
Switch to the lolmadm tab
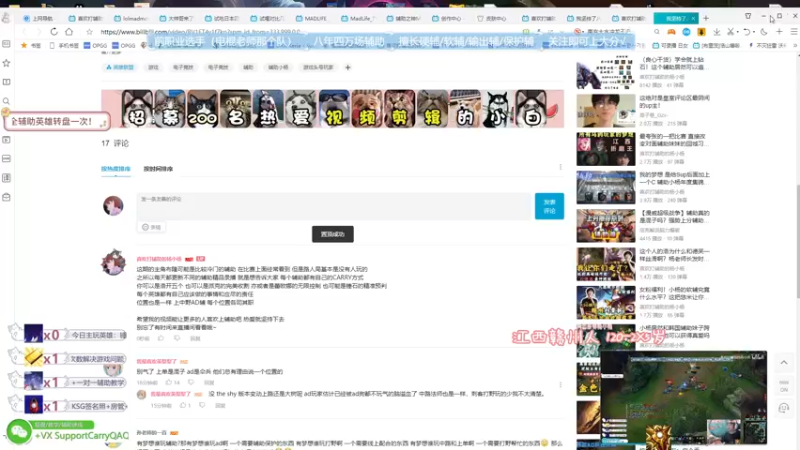pyautogui.click(x=132, y=18)
